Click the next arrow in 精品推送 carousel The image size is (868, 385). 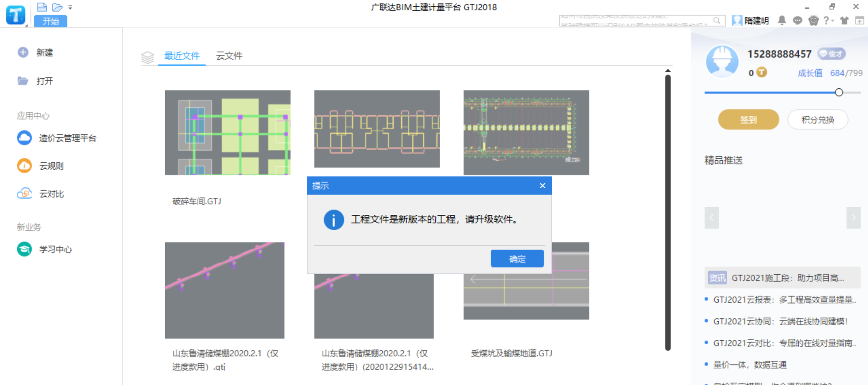pyautogui.click(x=854, y=218)
